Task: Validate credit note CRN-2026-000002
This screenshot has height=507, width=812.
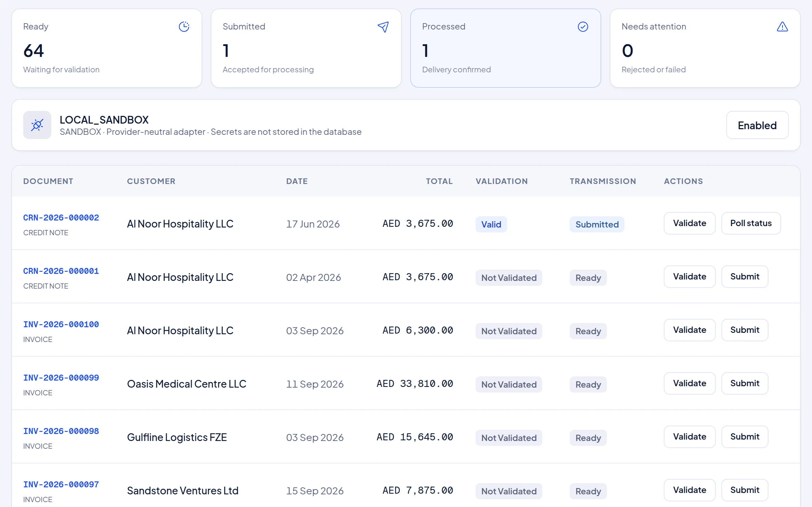Action: 689,223
